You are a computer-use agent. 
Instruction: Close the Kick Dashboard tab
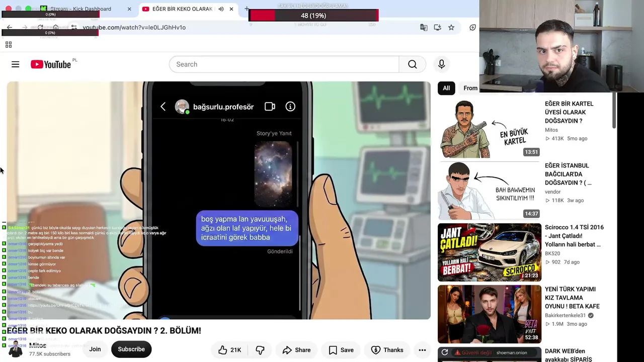(129, 9)
